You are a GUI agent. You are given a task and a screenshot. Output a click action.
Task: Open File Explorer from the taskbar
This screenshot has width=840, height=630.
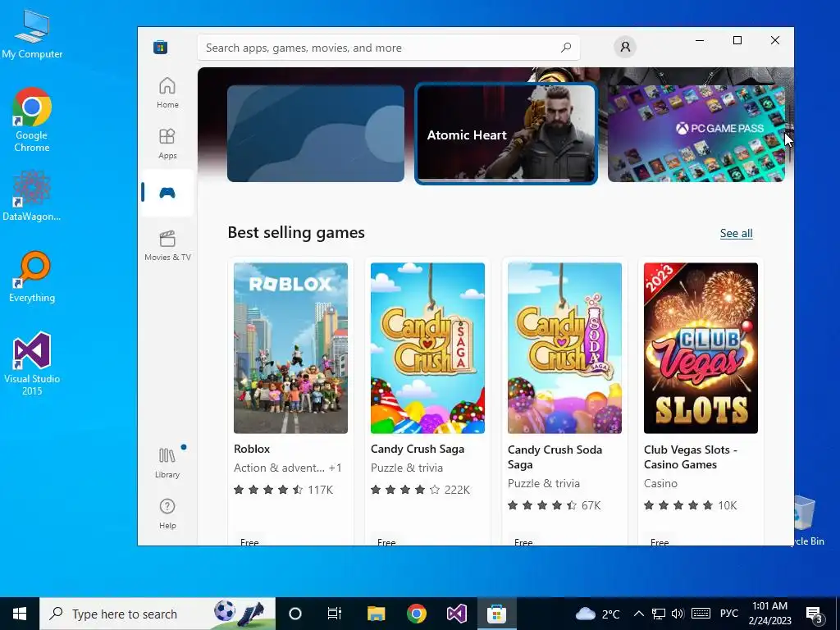(376, 614)
